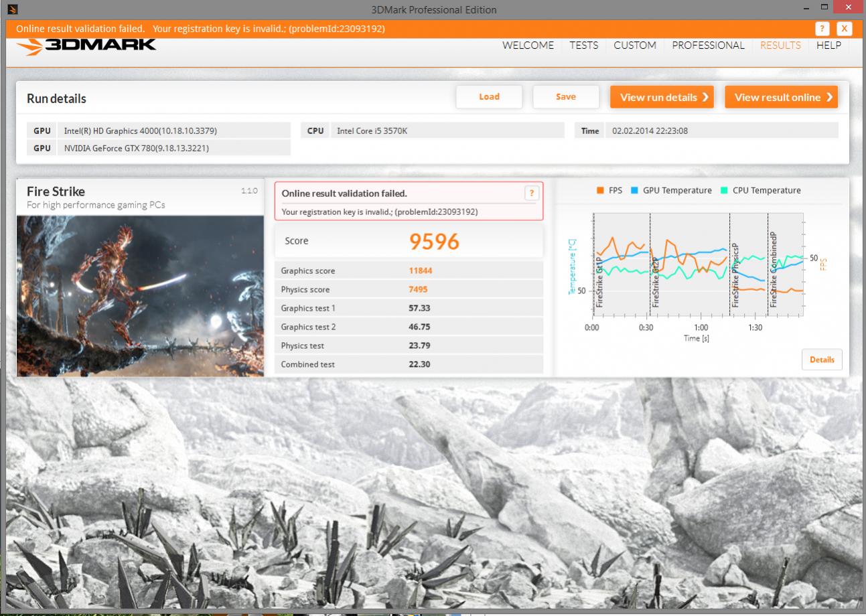Minimize the 3DMark window
The width and height of the screenshot is (866, 616).
point(808,8)
